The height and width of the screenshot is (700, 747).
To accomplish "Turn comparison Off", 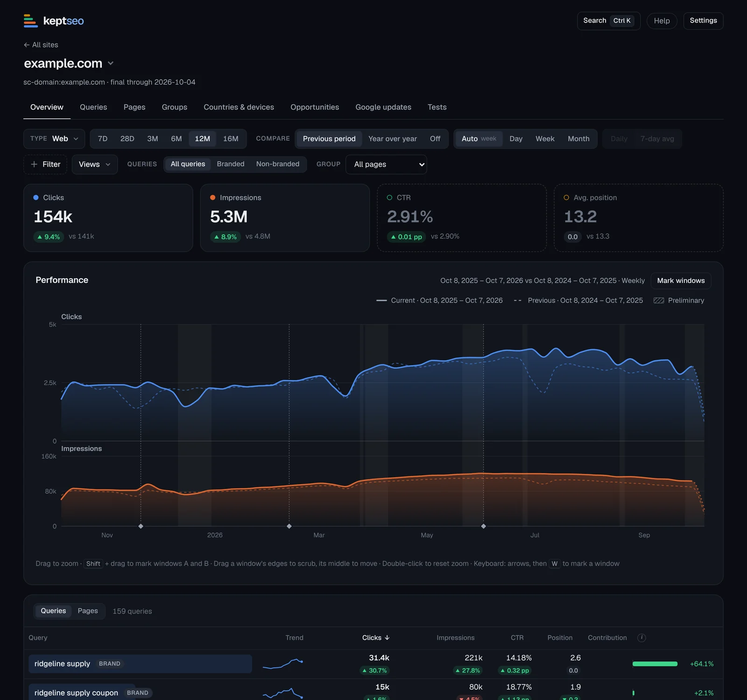I will [435, 139].
